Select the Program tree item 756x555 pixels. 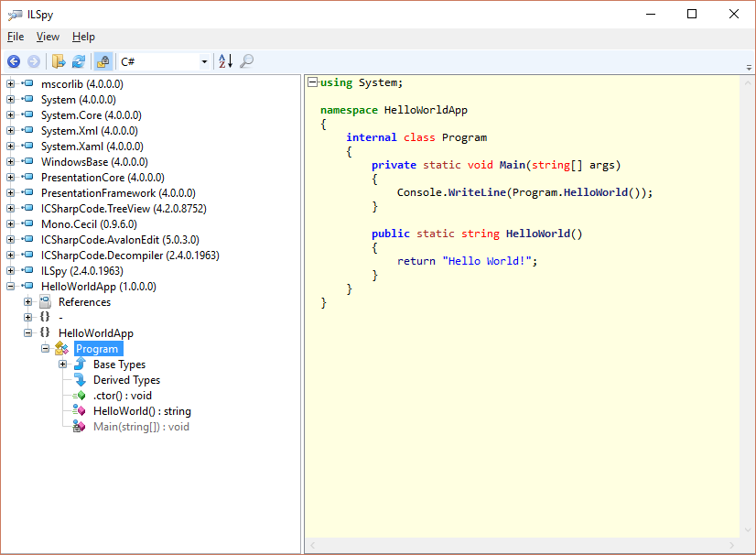[97, 348]
